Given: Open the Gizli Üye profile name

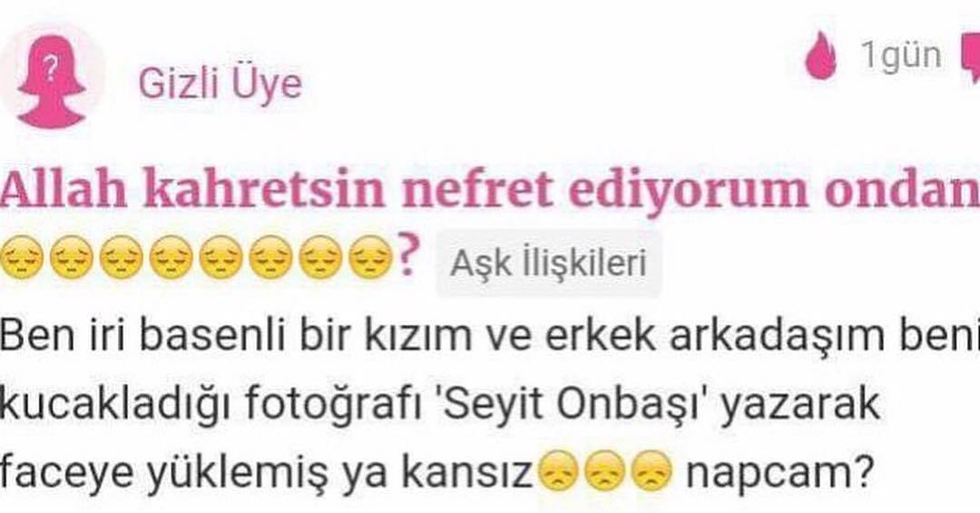Looking at the screenshot, I should coord(220,84).
